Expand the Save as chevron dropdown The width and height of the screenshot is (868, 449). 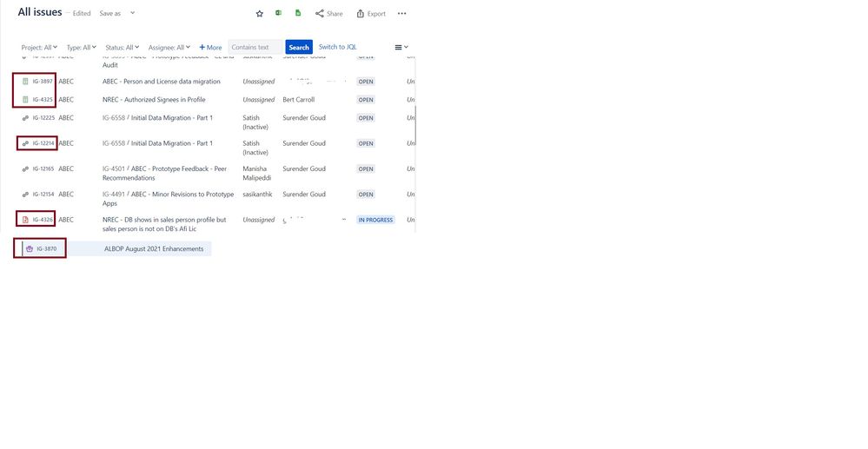pos(132,13)
